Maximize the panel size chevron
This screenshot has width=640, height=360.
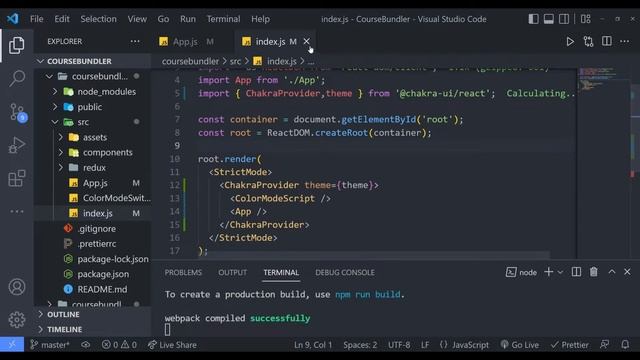(612, 272)
